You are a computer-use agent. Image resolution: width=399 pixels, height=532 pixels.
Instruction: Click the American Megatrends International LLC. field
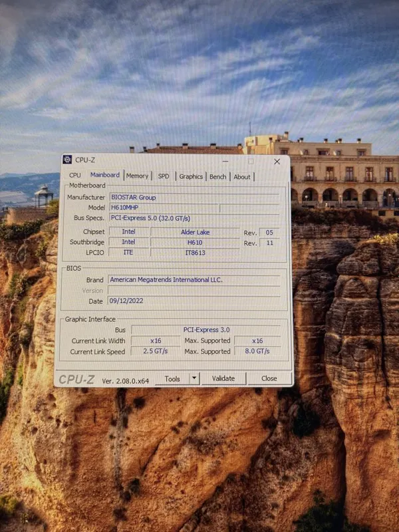(x=194, y=280)
